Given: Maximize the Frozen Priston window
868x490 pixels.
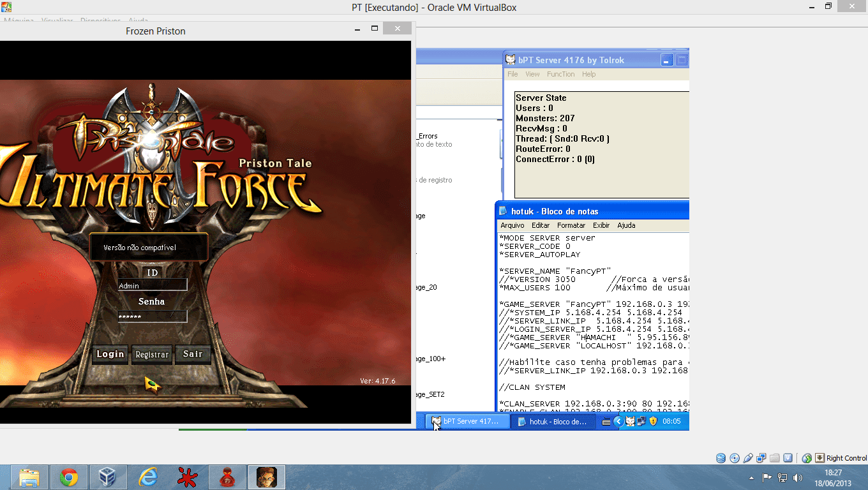Looking at the screenshot, I should click(375, 28).
